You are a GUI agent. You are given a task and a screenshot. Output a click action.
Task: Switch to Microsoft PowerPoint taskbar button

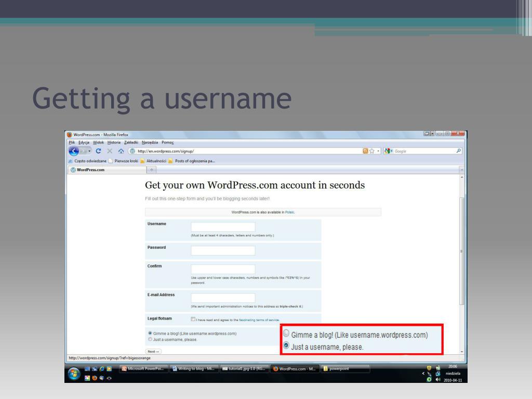click(144, 369)
